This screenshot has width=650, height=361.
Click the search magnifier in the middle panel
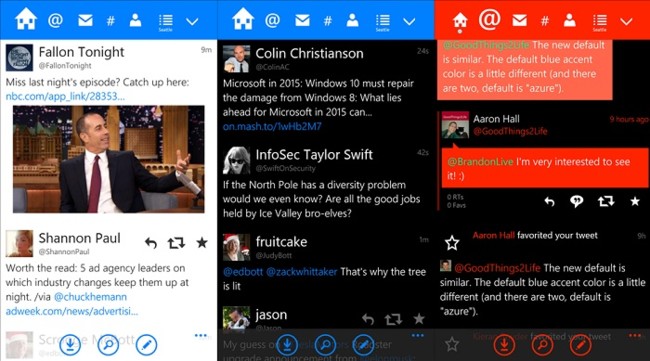click(x=325, y=344)
